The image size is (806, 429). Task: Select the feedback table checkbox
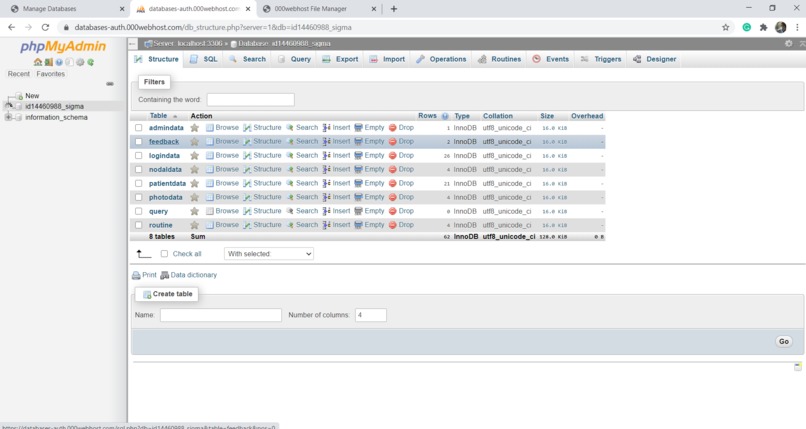pyautogui.click(x=139, y=142)
